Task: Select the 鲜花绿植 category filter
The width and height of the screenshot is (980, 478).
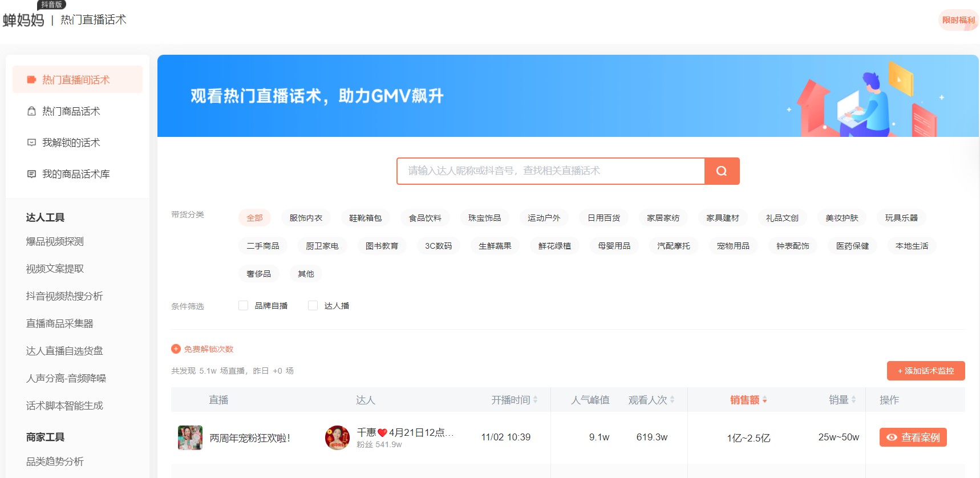Action: [x=554, y=246]
